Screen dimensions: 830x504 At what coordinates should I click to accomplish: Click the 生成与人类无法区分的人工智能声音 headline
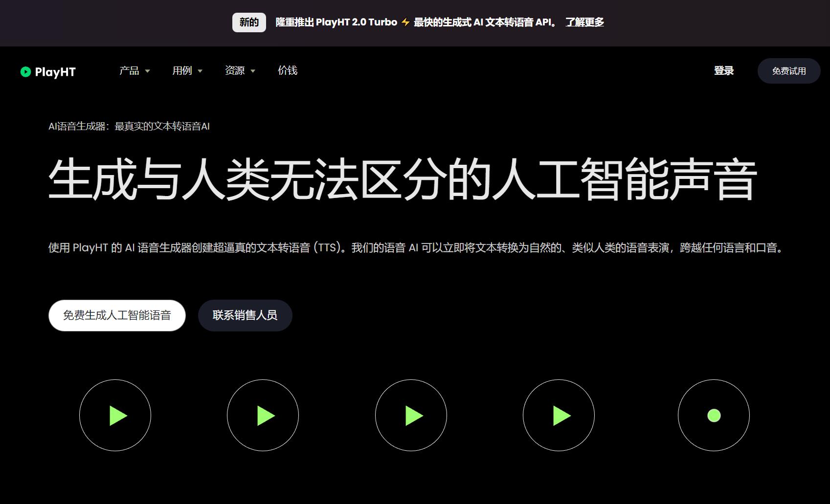click(x=403, y=179)
